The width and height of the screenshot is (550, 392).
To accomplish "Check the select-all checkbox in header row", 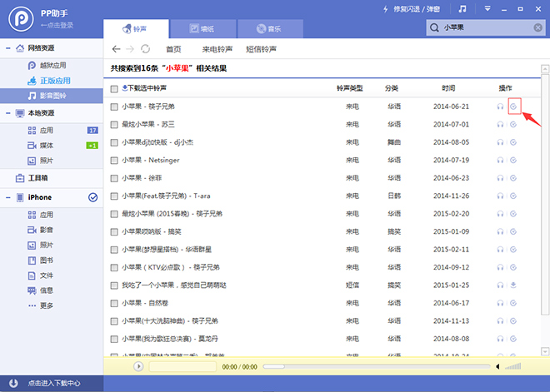I will coord(114,88).
